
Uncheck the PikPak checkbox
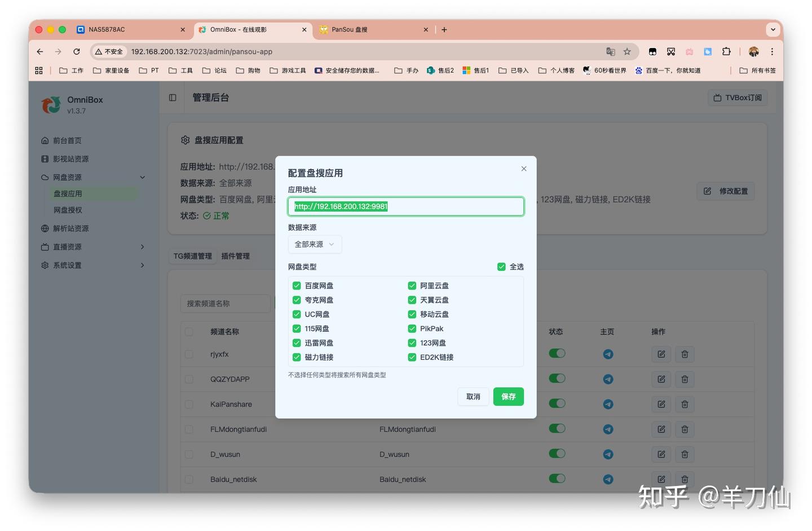(x=412, y=328)
